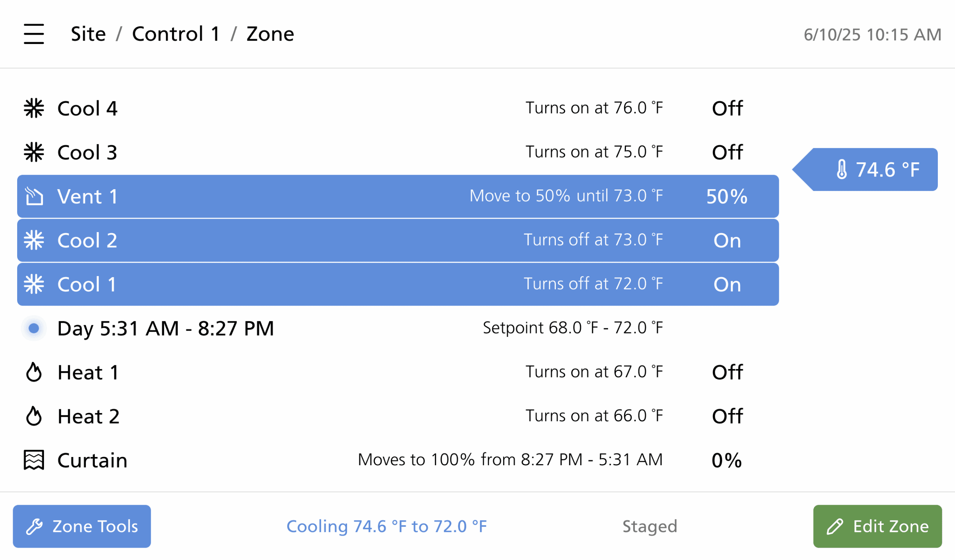
Task: Toggle the Cool 4 Off status
Action: click(727, 108)
